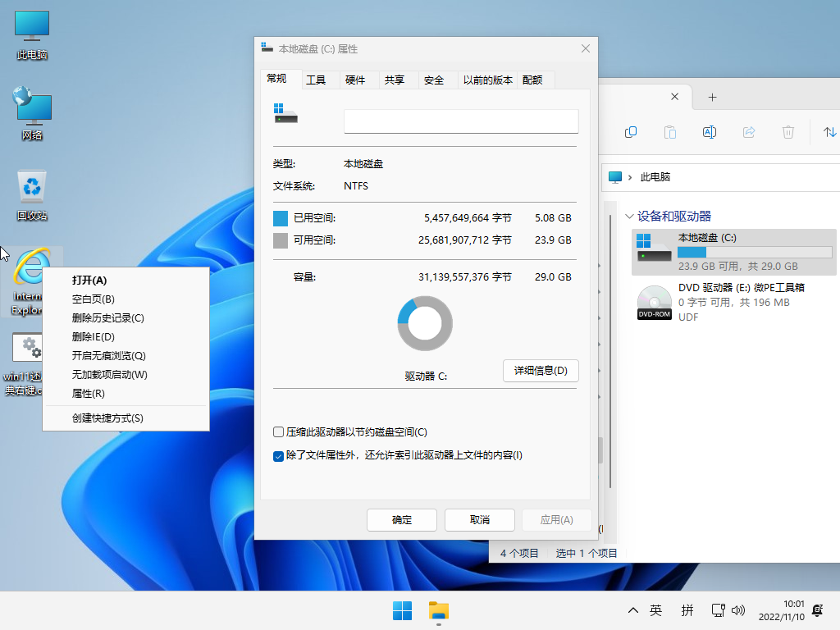Select the Copy icon in Explorer toolbar
The height and width of the screenshot is (630, 840).
pos(632,132)
